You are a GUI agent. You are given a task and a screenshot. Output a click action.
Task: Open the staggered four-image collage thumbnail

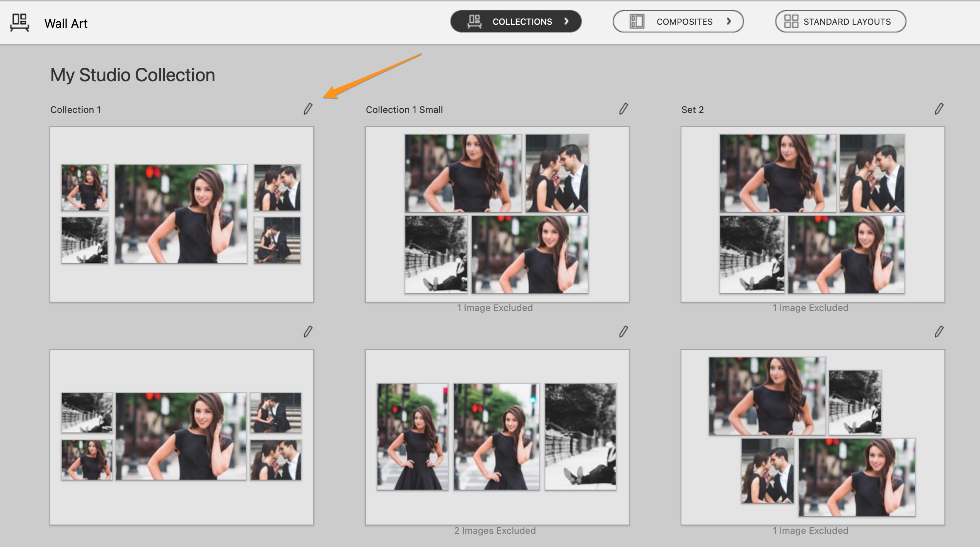pos(813,437)
